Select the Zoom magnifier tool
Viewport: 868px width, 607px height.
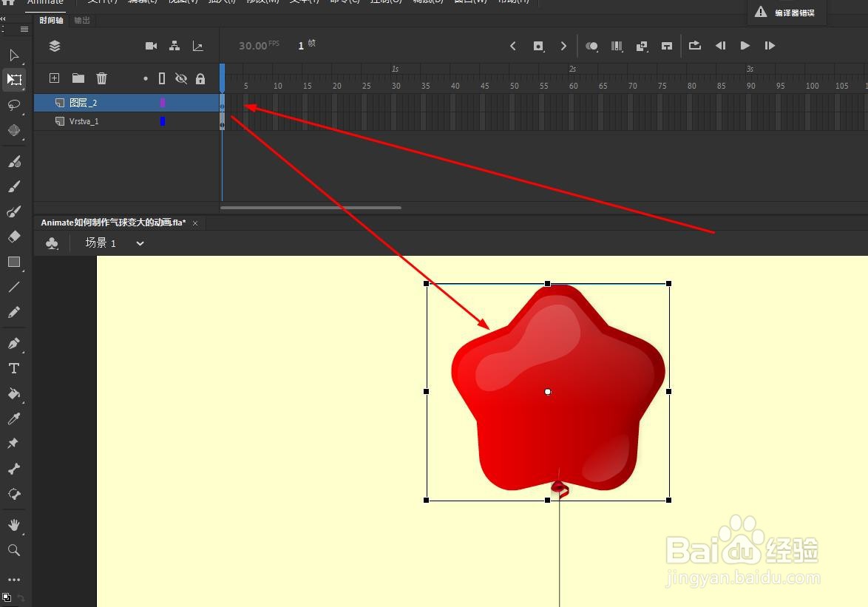pos(14,550)
